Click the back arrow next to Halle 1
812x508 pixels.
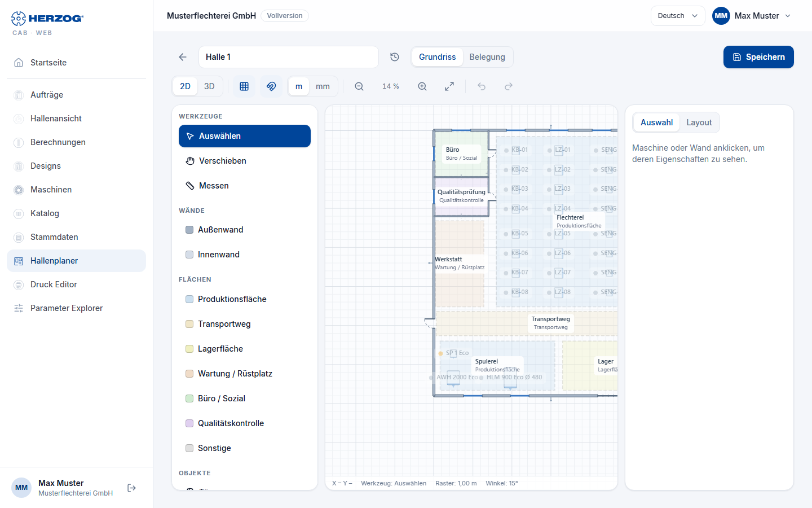click(183, 57)
